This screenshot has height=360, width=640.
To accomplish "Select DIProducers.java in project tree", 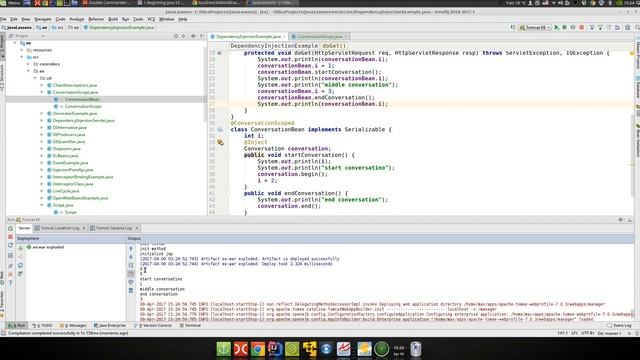I will click(x=69, y=135).
